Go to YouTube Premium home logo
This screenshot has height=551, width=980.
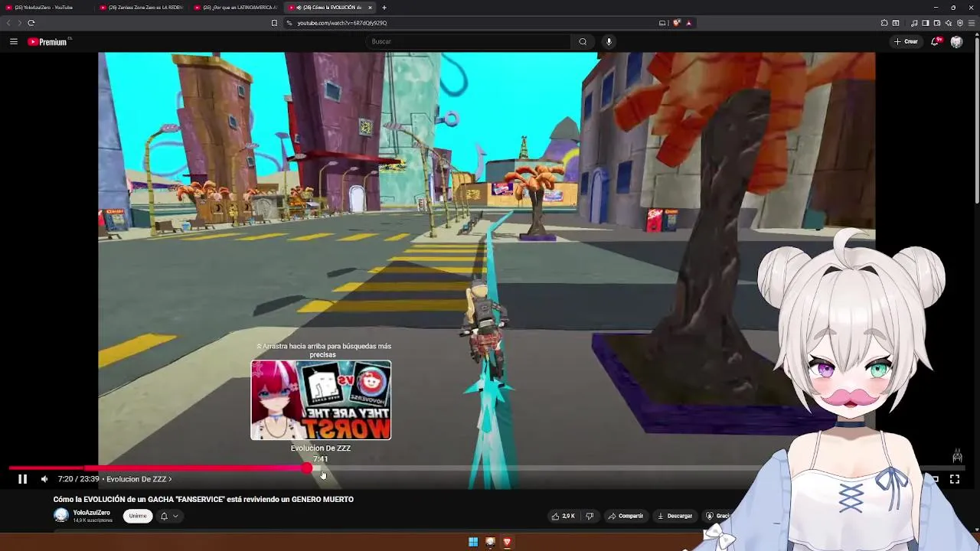49,41
